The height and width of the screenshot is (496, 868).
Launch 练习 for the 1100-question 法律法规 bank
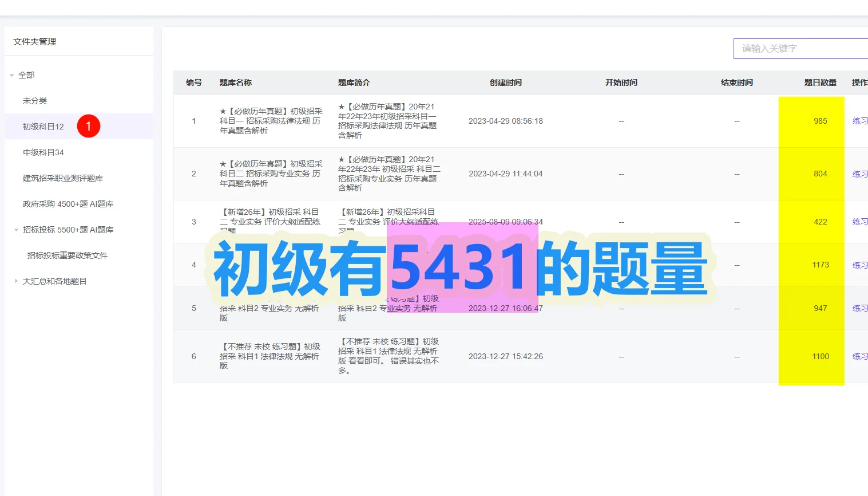click(x=859, y=356)
